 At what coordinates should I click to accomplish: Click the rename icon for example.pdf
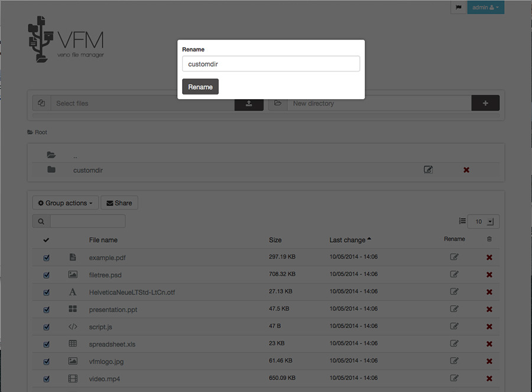point(454,257)
